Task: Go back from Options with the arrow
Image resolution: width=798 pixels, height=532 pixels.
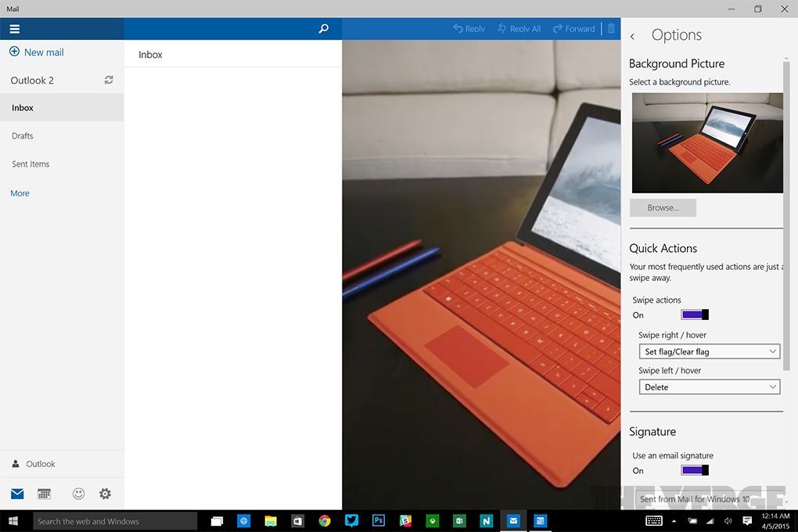Action: 632,35
